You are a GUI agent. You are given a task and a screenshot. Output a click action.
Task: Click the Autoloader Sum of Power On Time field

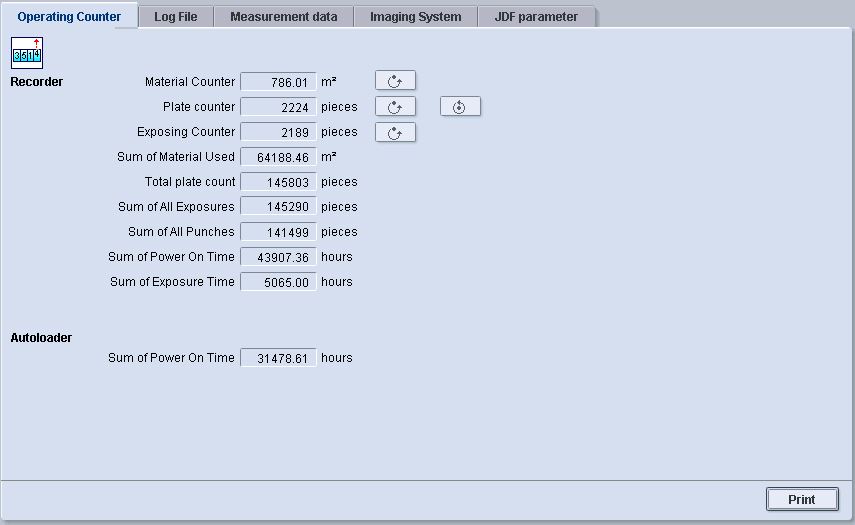pos(278,358)
